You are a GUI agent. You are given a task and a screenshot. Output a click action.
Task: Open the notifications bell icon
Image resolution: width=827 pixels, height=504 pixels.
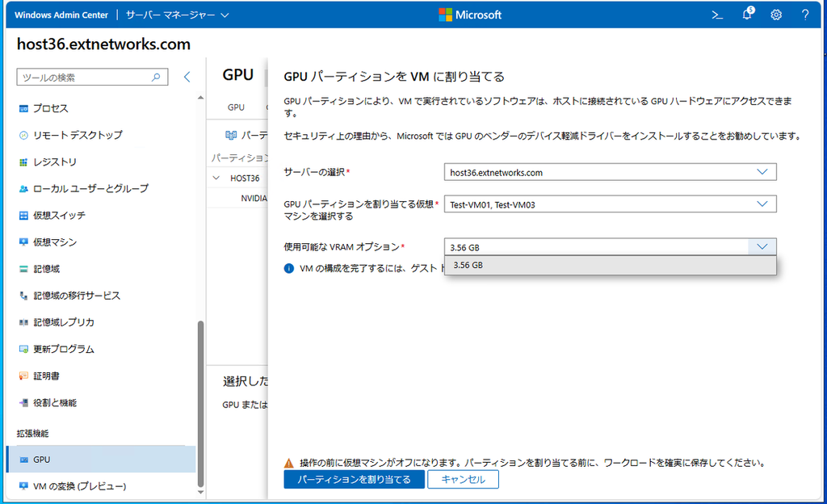(x=748, y=14)
